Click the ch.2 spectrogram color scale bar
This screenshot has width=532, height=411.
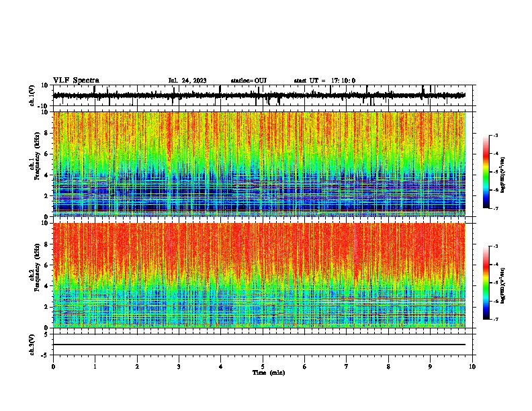pyautogui.click(x=486, y=283)
